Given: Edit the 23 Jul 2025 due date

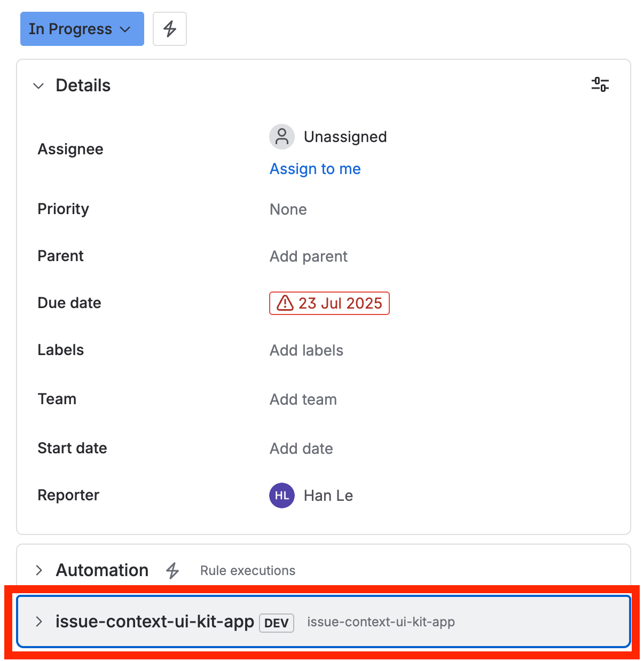Looking at the screenshot, I should [x=340, y=303].
